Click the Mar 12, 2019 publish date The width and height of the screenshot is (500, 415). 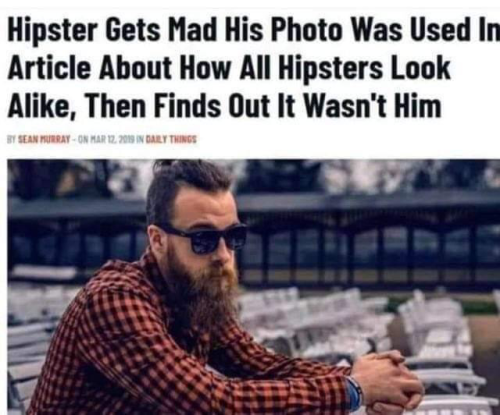pyautogui.click(x=110, y=139)
